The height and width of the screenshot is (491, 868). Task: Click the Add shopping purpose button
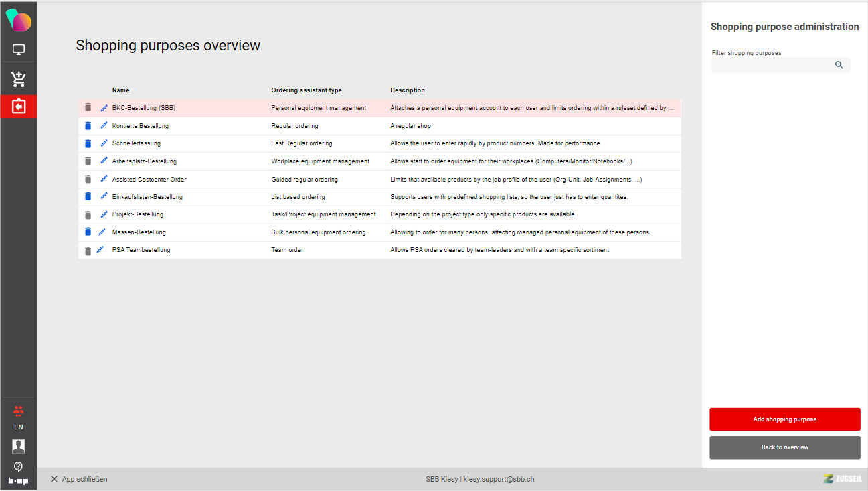(x=784, y=419)
